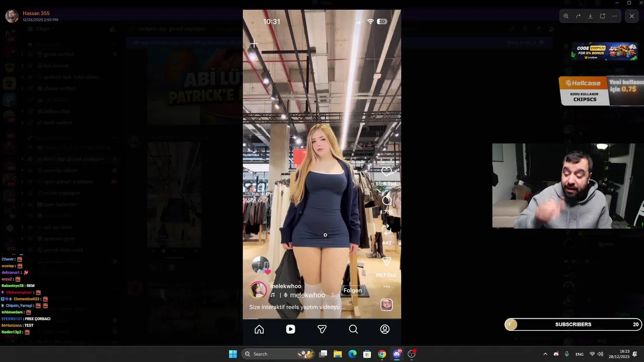Screen dimensions: 644x362
Task: Click the comment bubble icon in the screenshot
Action: [x=386, y=201]
